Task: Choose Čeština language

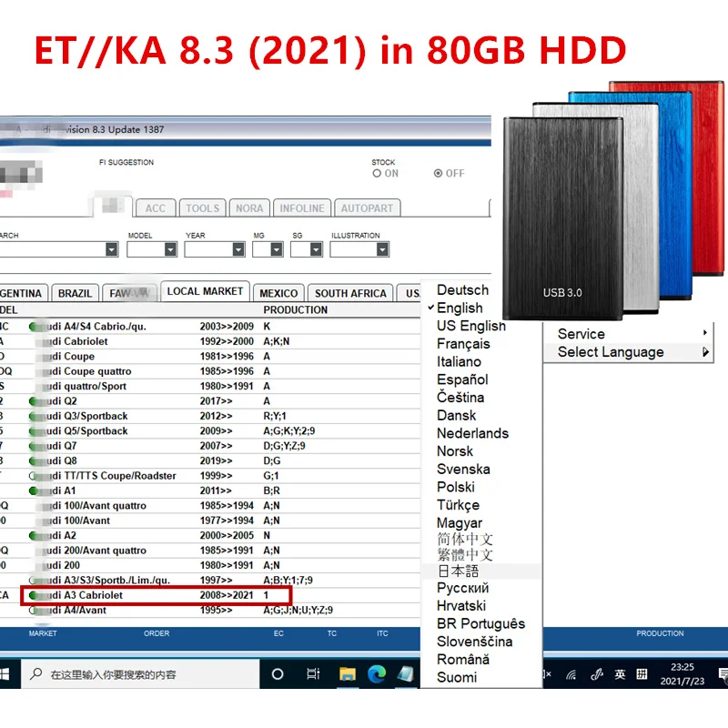Action: pos(460,398)
